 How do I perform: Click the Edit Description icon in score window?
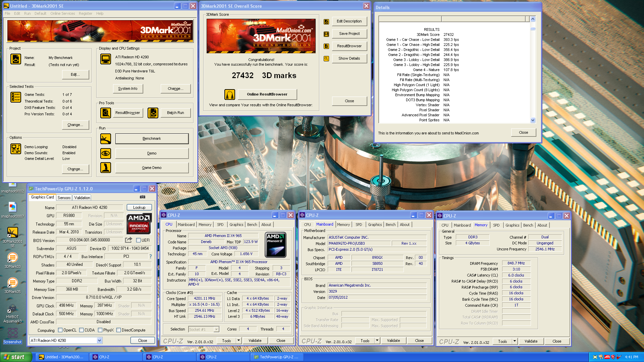tap(326, 22)
